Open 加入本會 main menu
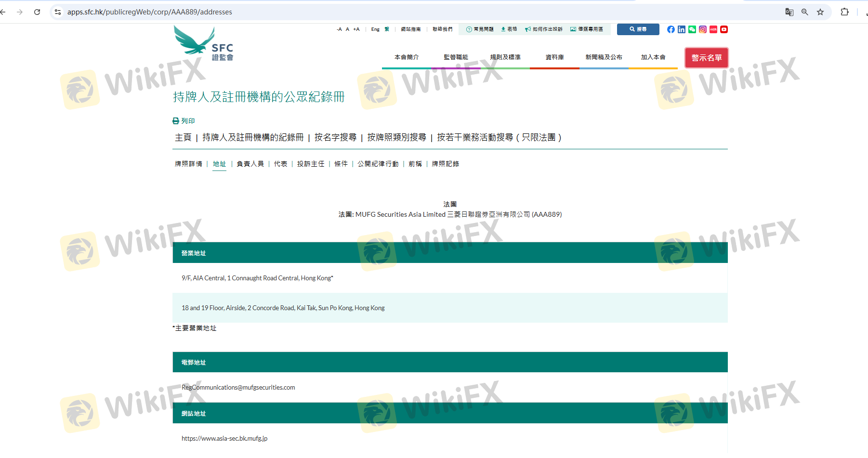This screenshot has height=458, width=868. coord(653,57)
